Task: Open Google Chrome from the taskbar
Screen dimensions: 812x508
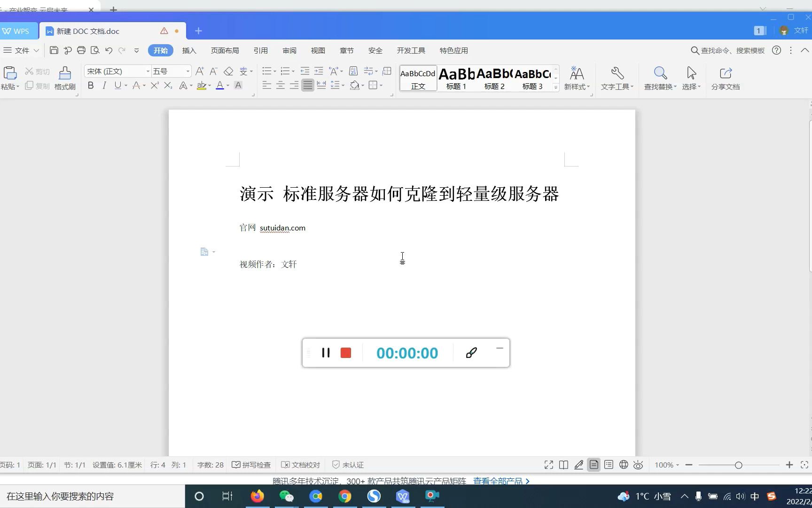Action: tap(345, 496)
